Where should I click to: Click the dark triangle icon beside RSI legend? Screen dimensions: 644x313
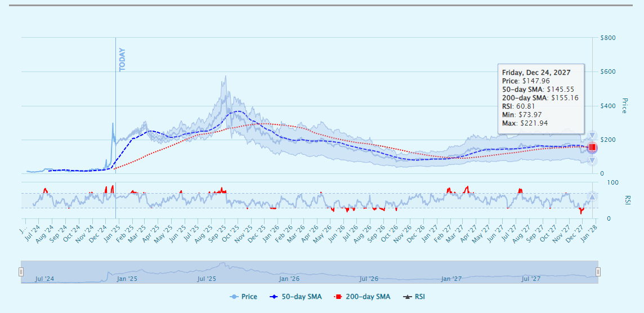[x=407, y=297]
